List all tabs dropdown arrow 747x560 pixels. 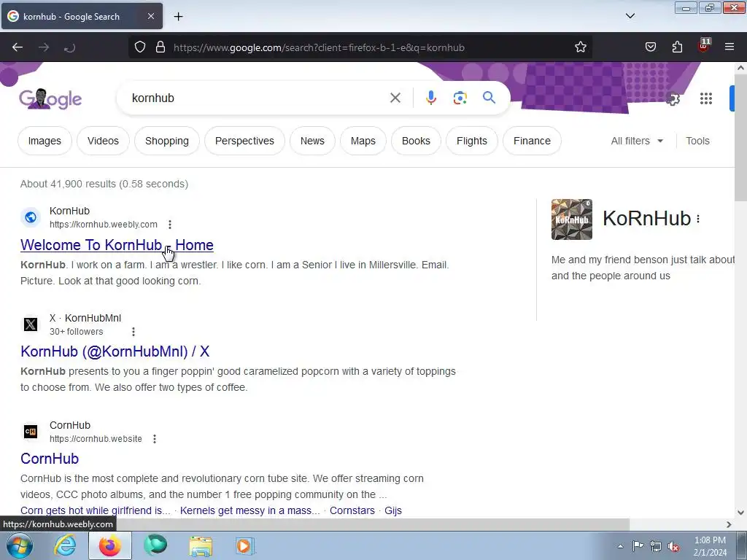click(630, 16)
